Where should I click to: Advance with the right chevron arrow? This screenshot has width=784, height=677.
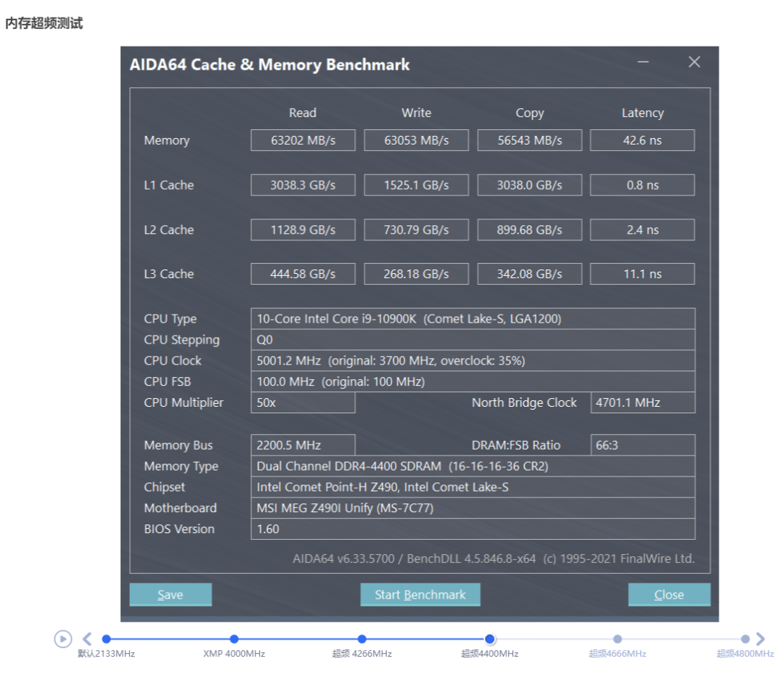[x=761, y=639]
